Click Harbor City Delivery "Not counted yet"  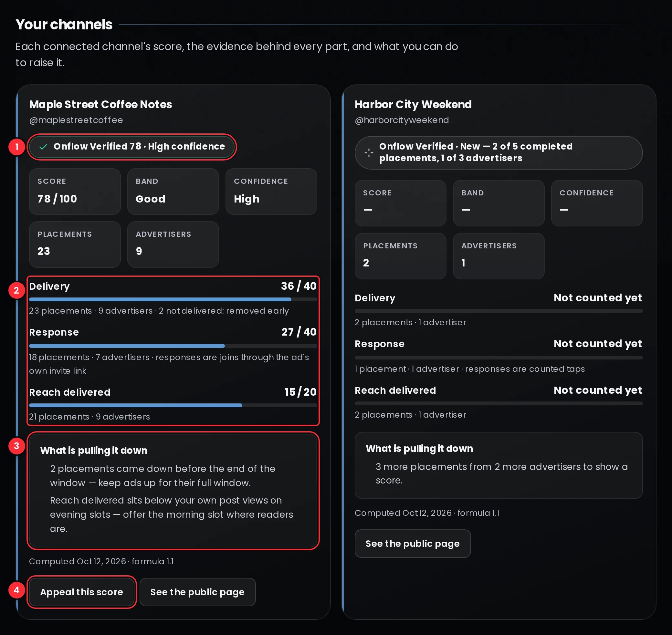pyautogui.click(x=597, y=298)
